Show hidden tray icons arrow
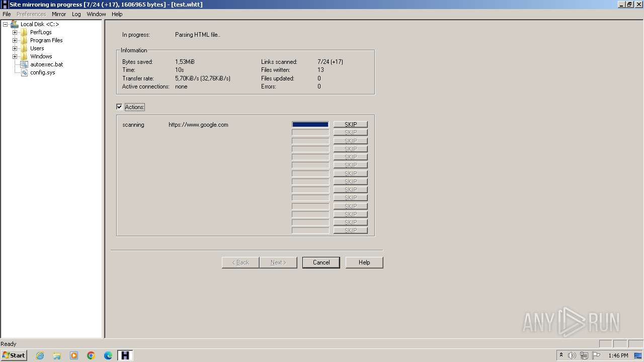 click(561, 355)
